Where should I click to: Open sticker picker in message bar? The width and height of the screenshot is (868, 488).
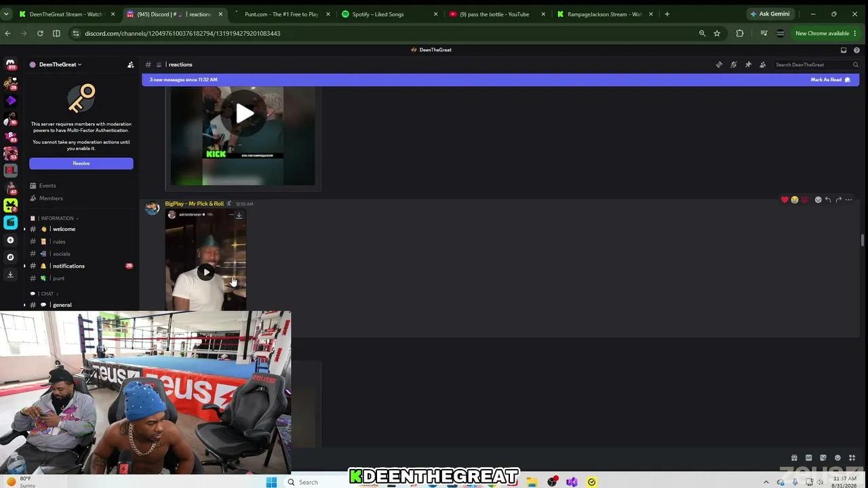(x=823, y=458)
